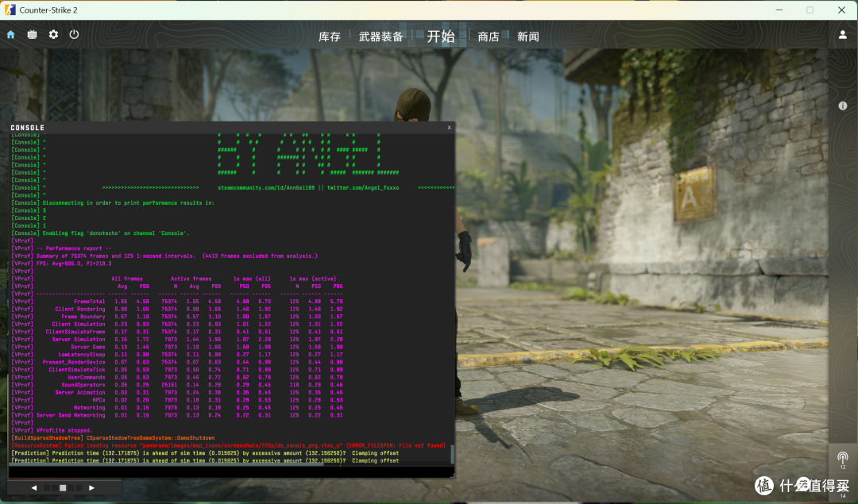Select the red ResourceSystem error line
This screenshot has height=504, width=858.
coord(228,445)
